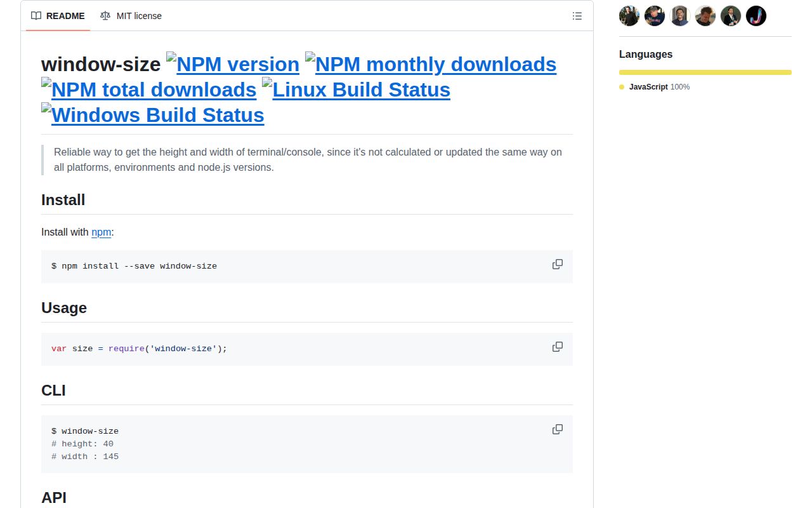Open the README tab
Viewport: 812px width, 508px height.
[58, 16]
